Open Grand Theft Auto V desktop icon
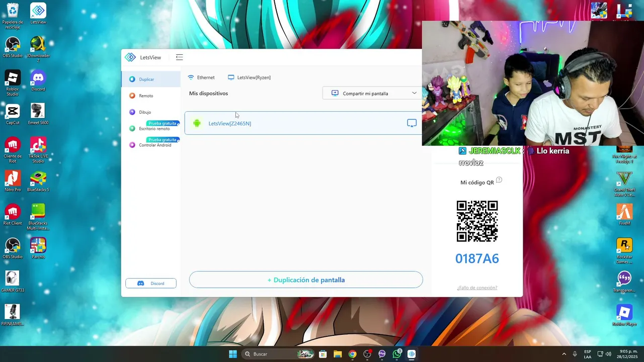 tap(624, 184)
